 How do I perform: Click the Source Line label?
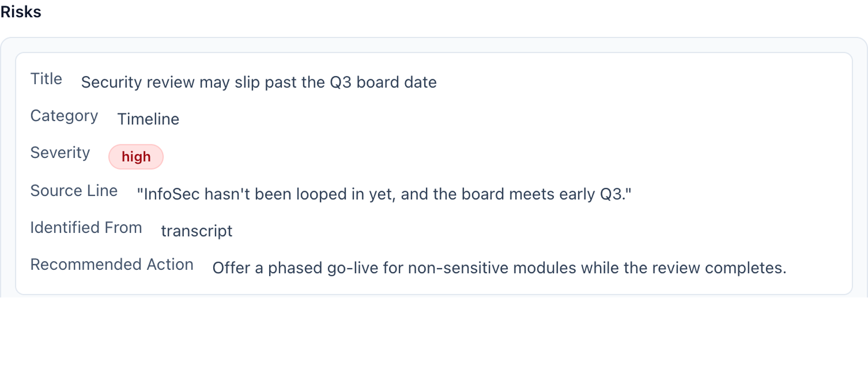[x=74, y=191]
